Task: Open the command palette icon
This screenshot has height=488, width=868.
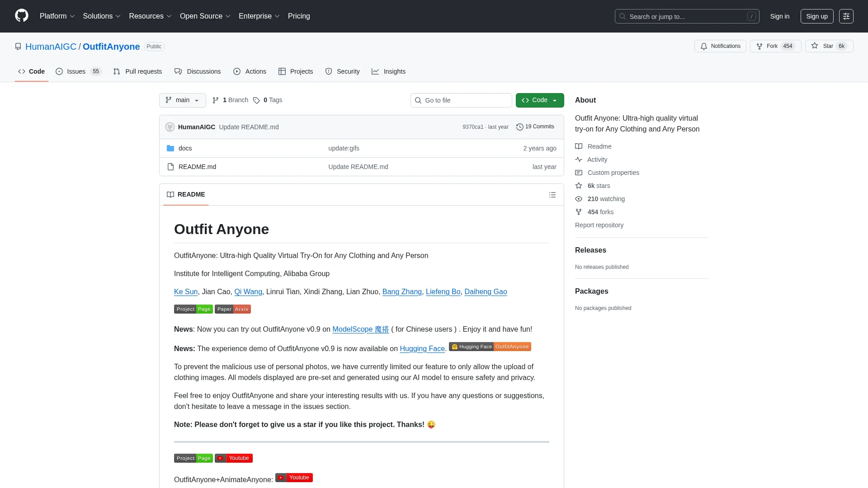Action: click(846, 16)
